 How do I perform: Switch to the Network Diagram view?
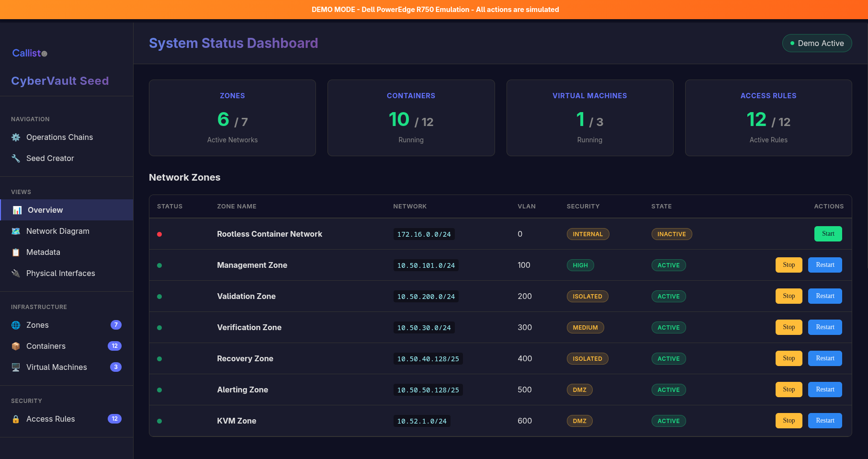click(57, 231)
